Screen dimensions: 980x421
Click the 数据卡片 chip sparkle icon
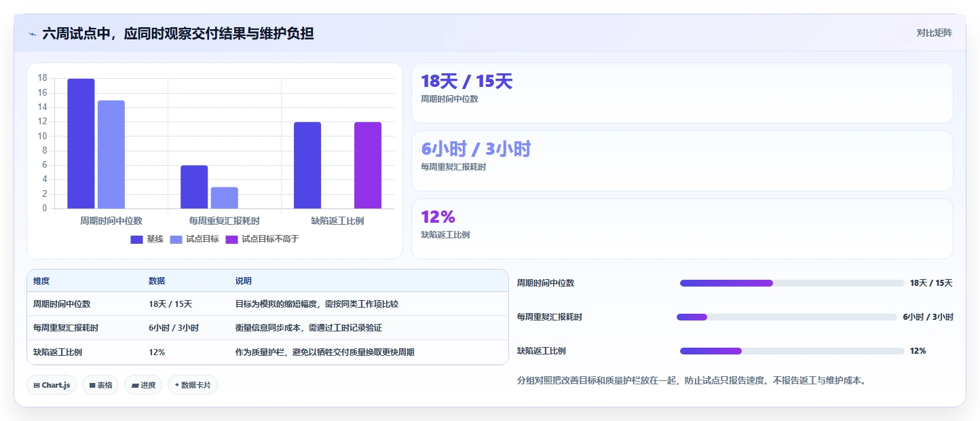point(177,385)
